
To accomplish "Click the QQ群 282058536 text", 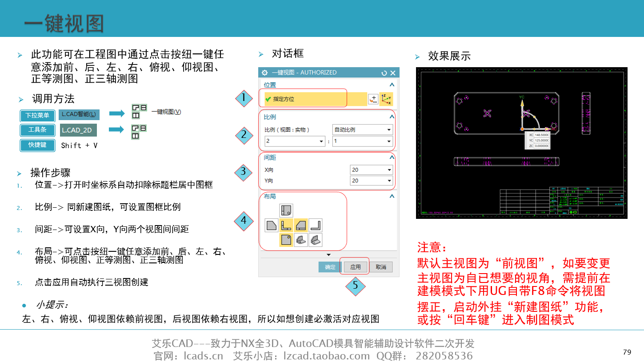I will pos(424,356).
